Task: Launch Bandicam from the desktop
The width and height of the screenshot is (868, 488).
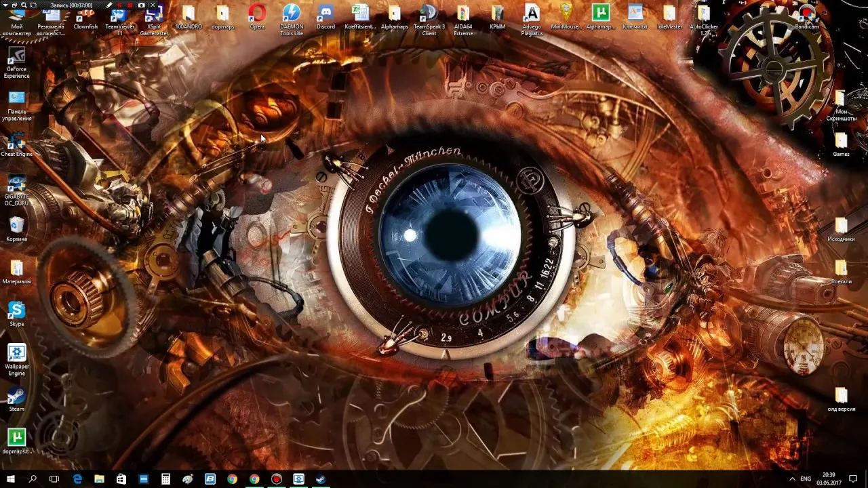Action: click(x=807, y=18)
